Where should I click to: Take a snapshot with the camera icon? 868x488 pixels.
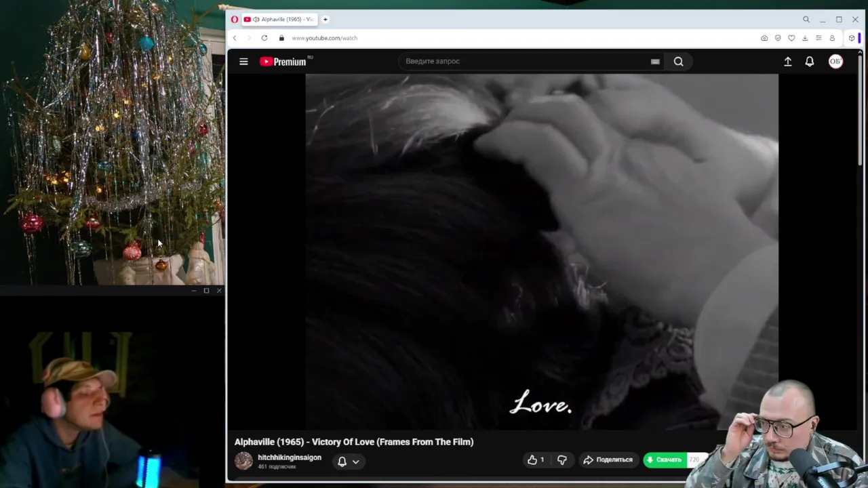(x=764, y=38)
